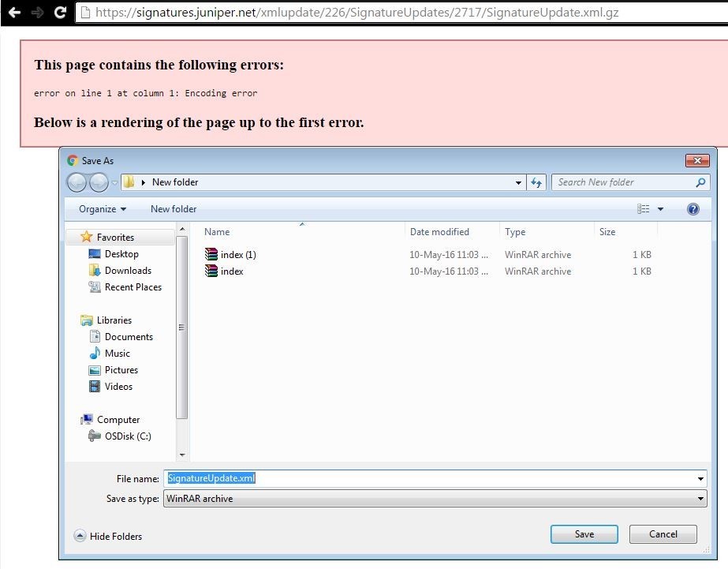Open Downloads in the navigation pane
Image resolution: width=728 pixels, height=569 pixels.
click(128, 271)
